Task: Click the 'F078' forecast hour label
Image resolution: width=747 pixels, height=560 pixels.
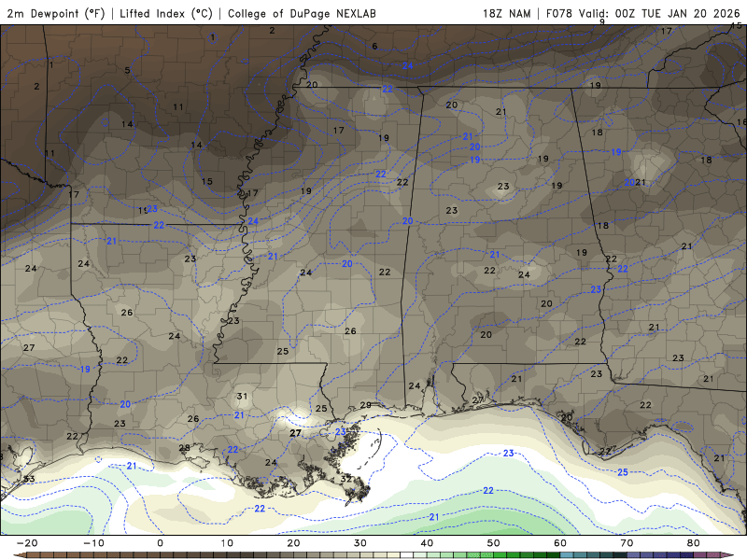Action: tap(558, 13)
